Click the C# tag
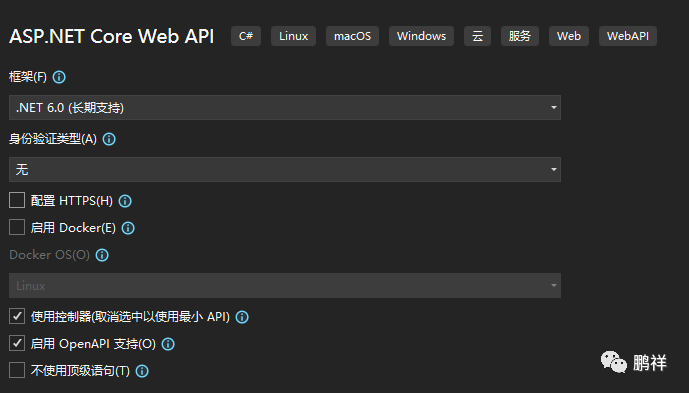 pos(246,36)
